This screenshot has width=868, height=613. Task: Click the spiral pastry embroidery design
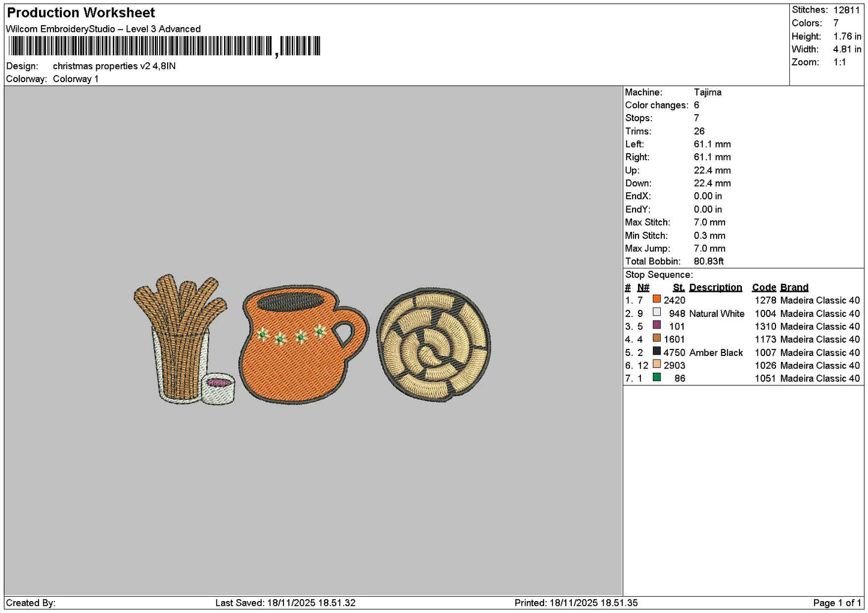pyautogui.click(x=434, y=345)
